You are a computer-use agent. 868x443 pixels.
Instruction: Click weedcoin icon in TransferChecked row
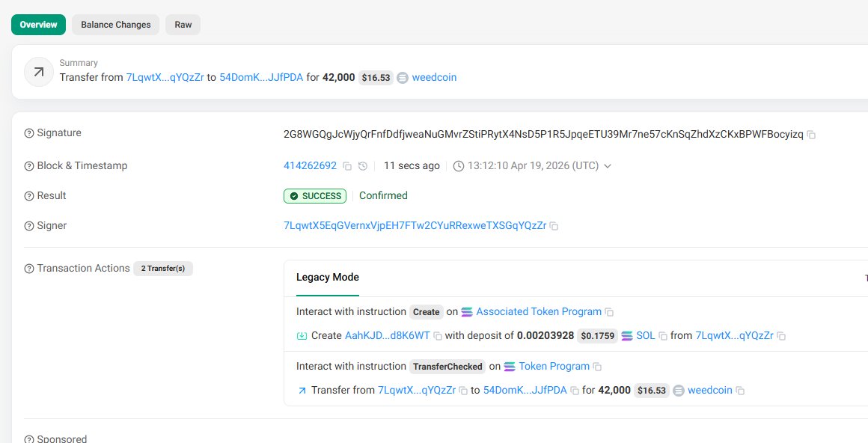(678, 391)
